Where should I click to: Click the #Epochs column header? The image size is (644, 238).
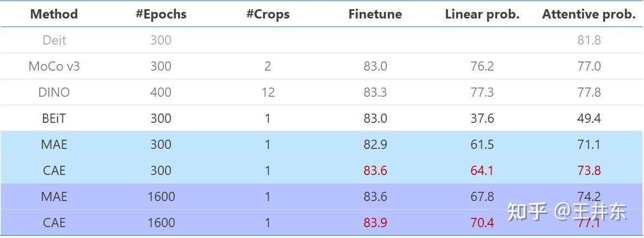tap(161, 14)
